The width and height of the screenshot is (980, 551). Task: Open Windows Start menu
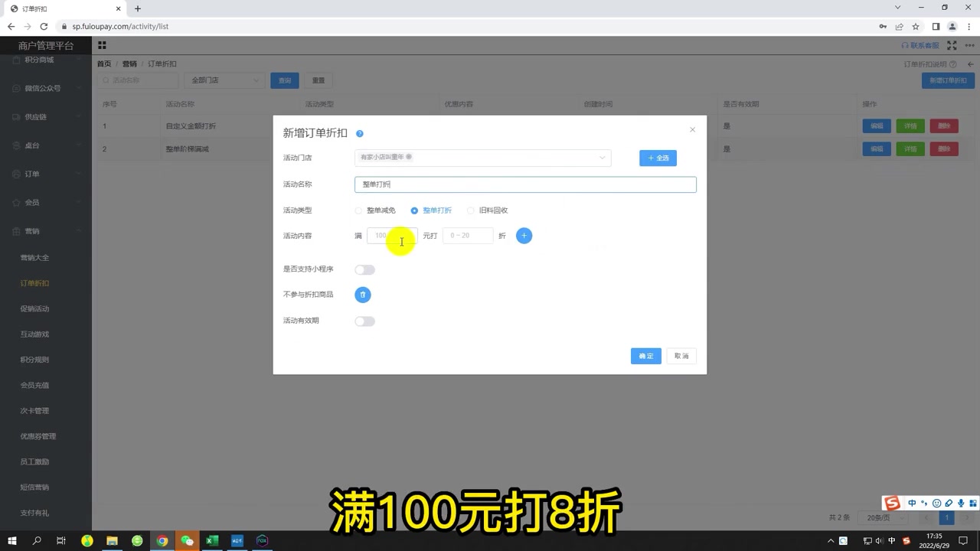pyautogui.click(x=12, y=540)
